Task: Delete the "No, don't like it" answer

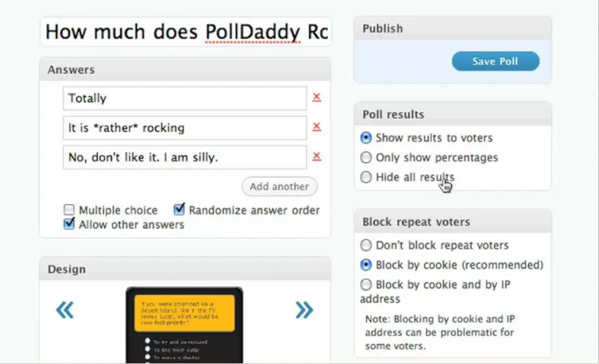Action: 316,156
